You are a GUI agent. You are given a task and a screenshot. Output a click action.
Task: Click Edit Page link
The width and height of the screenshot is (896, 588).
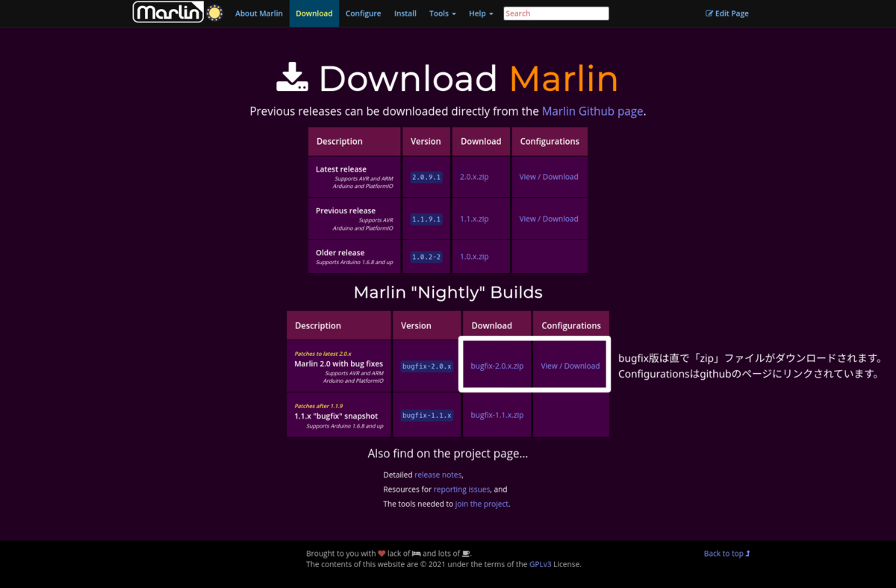point(727,13)
